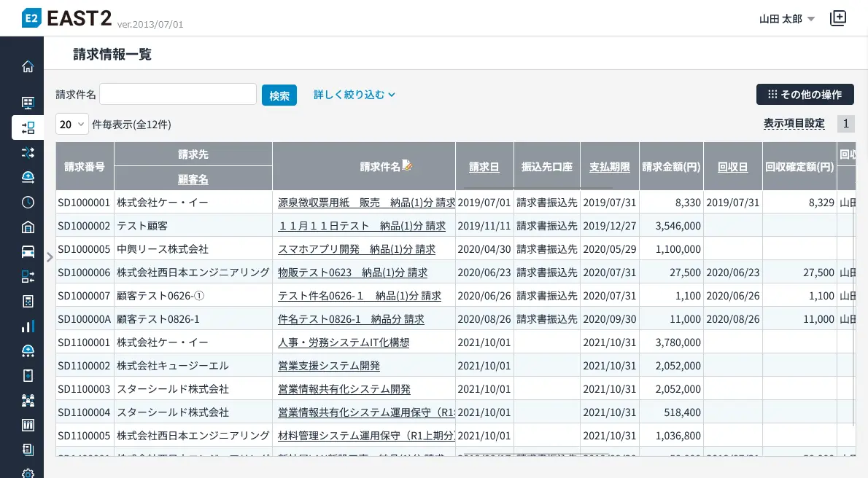The image size is (868, 478).
Task: Open the people group icon in sidebar
Action: pyautogui.click(x=28, y=400)
